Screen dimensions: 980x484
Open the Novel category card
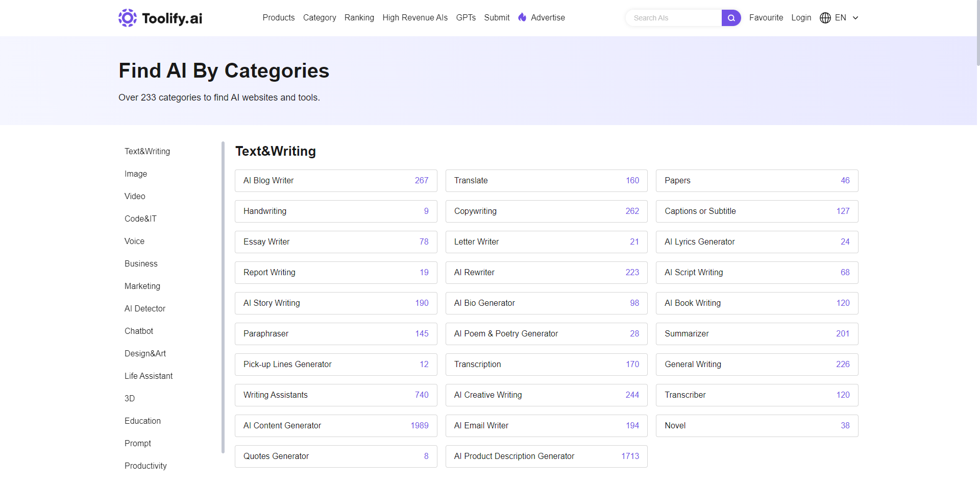tap(757, 426)
